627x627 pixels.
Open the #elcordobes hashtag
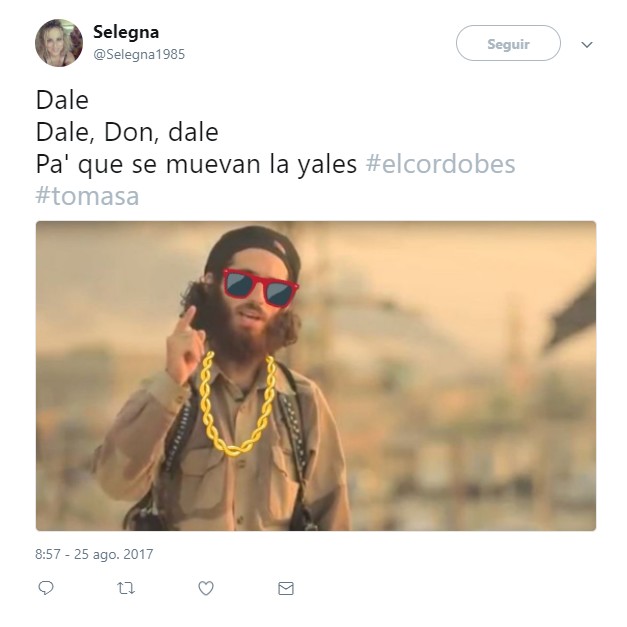[441, 163]
